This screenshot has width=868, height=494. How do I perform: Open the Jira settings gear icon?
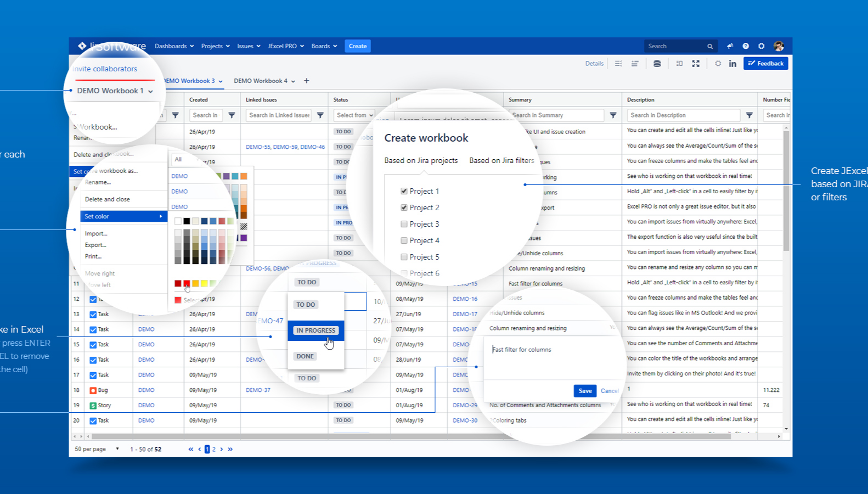coord(761,46)
